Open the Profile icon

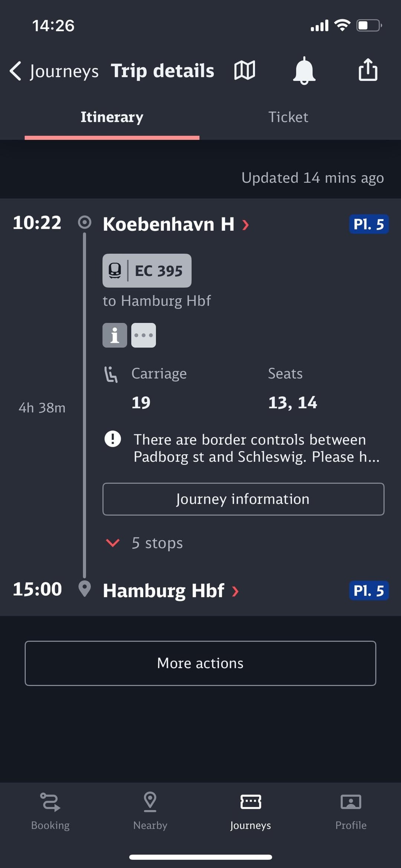(x=351, y=802)
